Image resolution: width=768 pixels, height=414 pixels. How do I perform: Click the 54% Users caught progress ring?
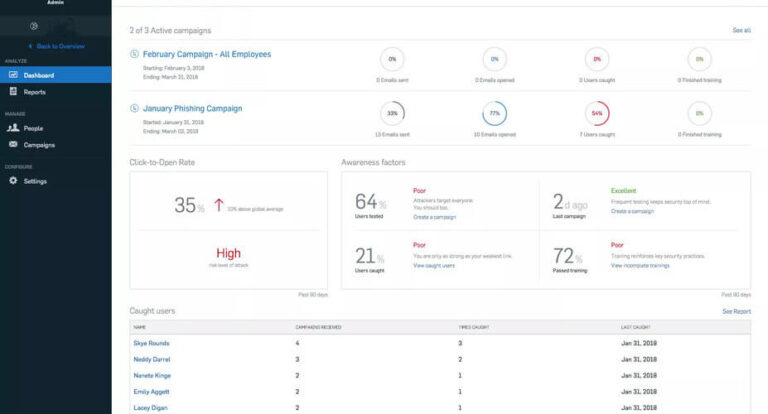pos(597,112)
